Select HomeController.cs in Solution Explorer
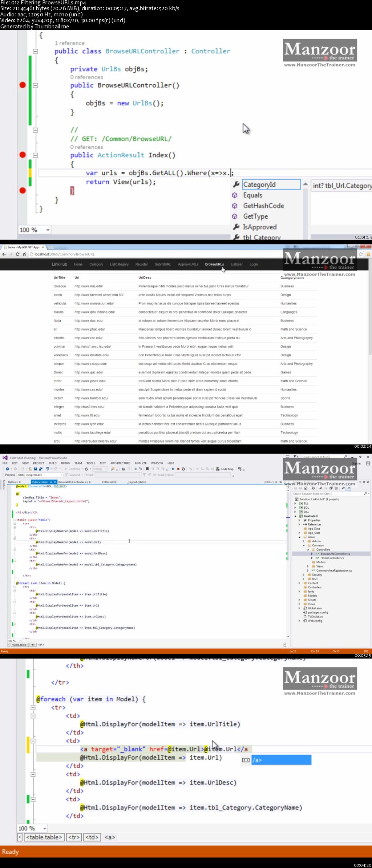372x868 pixels. pyautogui.click(x=332, y=558)
